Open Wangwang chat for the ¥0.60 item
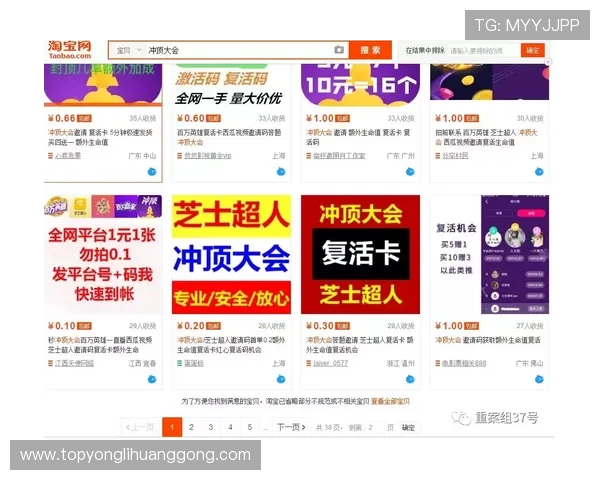 (281, 171)
